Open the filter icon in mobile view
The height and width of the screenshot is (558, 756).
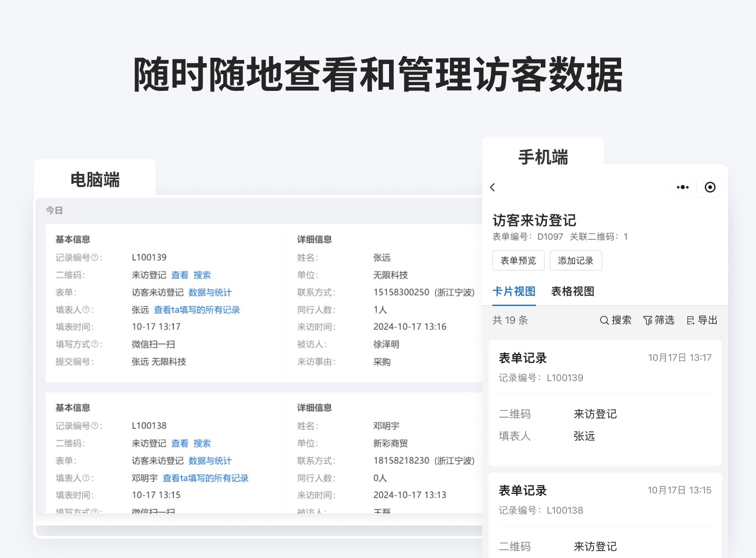[x=649, y=320]
